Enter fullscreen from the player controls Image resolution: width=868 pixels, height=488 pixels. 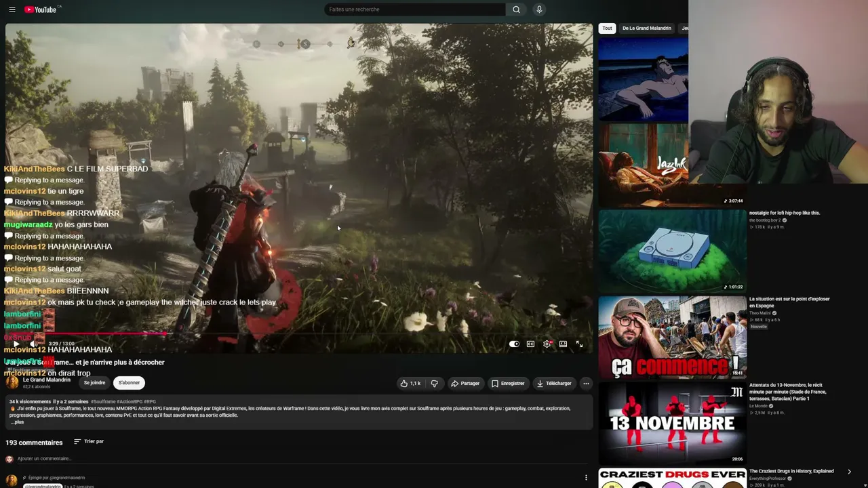tap(579, 344)
